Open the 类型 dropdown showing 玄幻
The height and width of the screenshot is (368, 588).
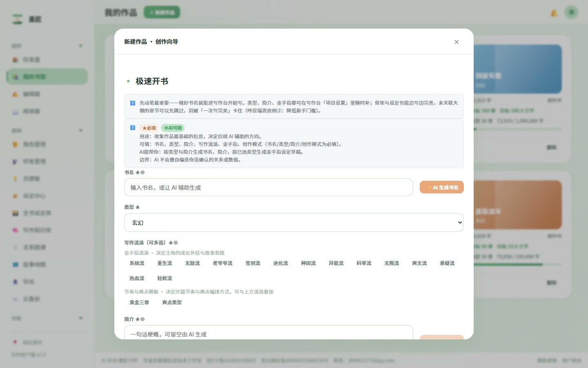pyautogui.click(x=294, y=222)
